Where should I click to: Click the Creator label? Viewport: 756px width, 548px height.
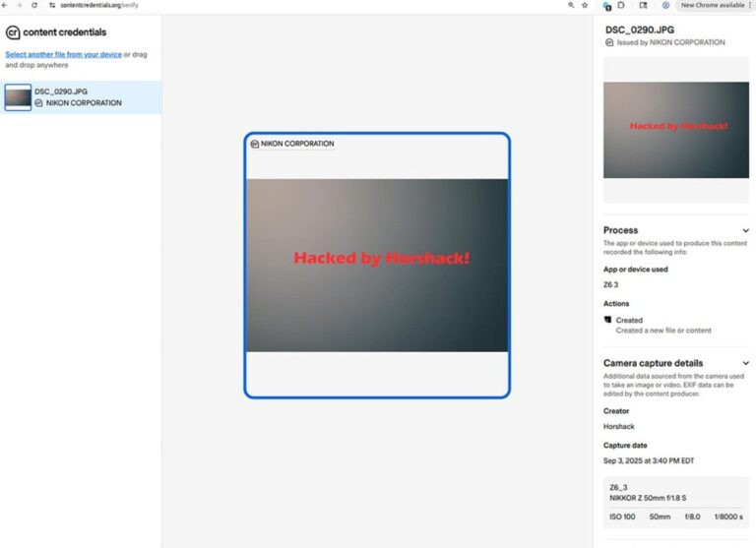click(616, 411)
